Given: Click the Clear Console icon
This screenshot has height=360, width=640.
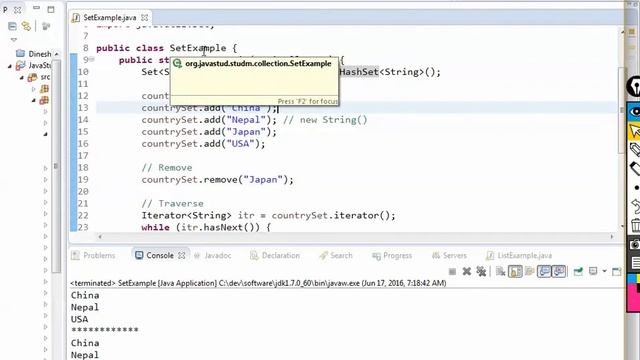Looking at the screenshot, I should click(500, 271).
